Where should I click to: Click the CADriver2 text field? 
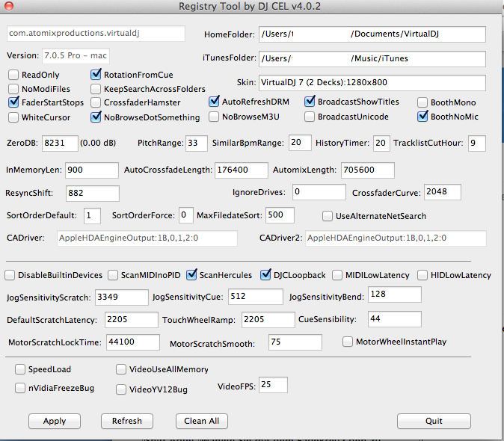pos(396,238)
